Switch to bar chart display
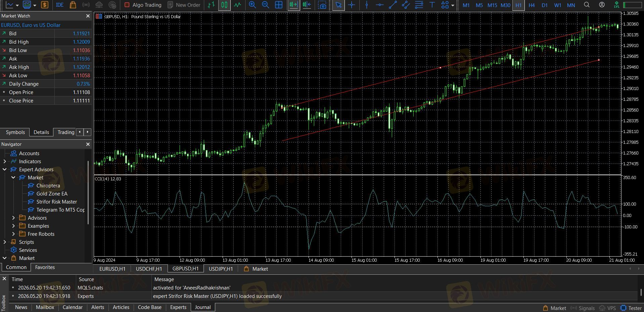The height and width of the screenshot is (312, 644). click(211, 5)
